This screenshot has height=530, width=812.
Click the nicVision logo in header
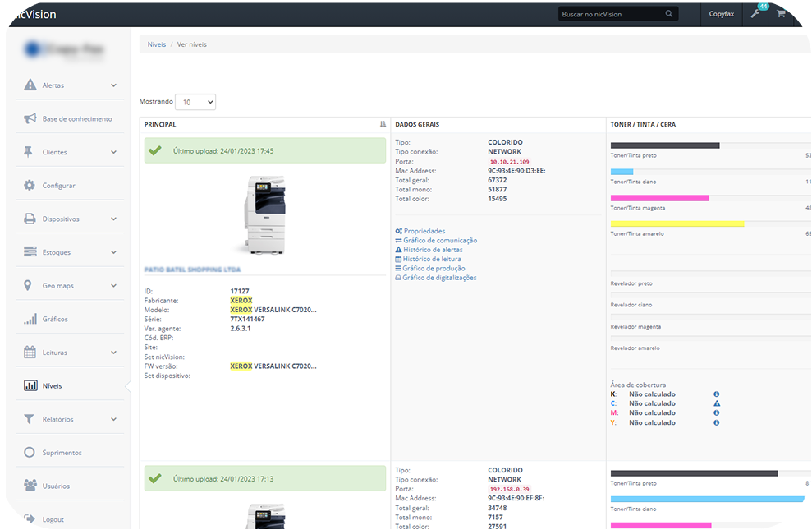[35, 15]
